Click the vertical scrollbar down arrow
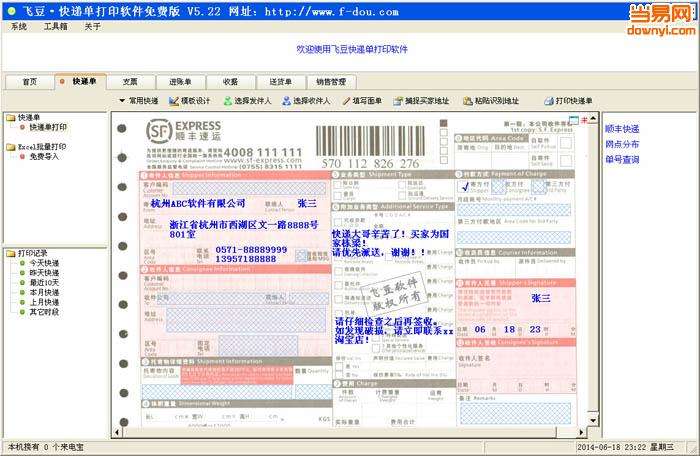Image resolution: width=700 pixels, height=456 pixels. click(x=593, y=420)
